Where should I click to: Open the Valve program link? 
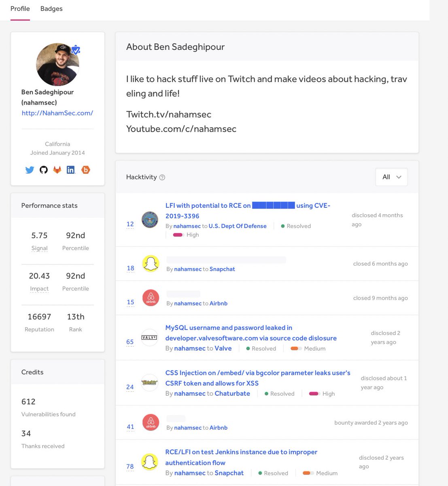pyautogui.click(x=223, y=348)
